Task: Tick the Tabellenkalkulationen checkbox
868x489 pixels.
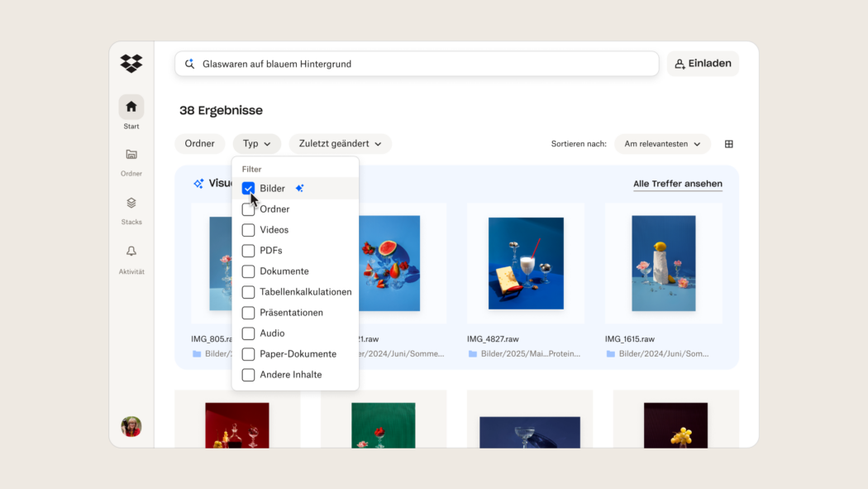Action: [248, 292]
